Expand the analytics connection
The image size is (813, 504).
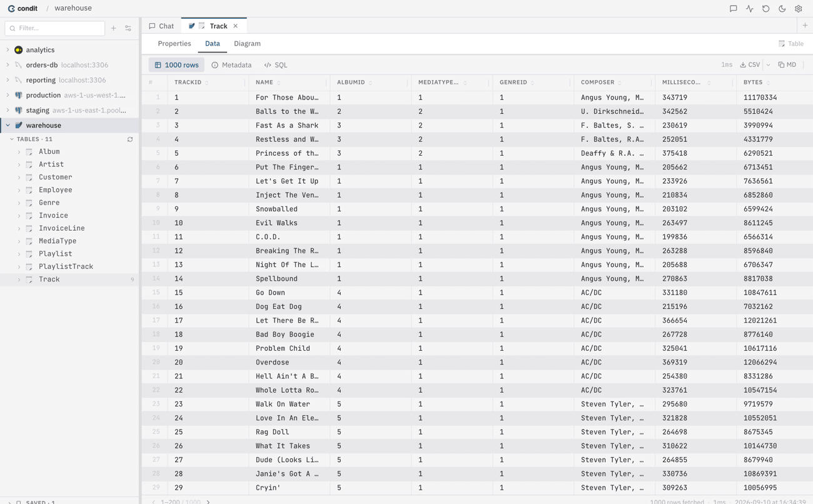click(8, 50)
